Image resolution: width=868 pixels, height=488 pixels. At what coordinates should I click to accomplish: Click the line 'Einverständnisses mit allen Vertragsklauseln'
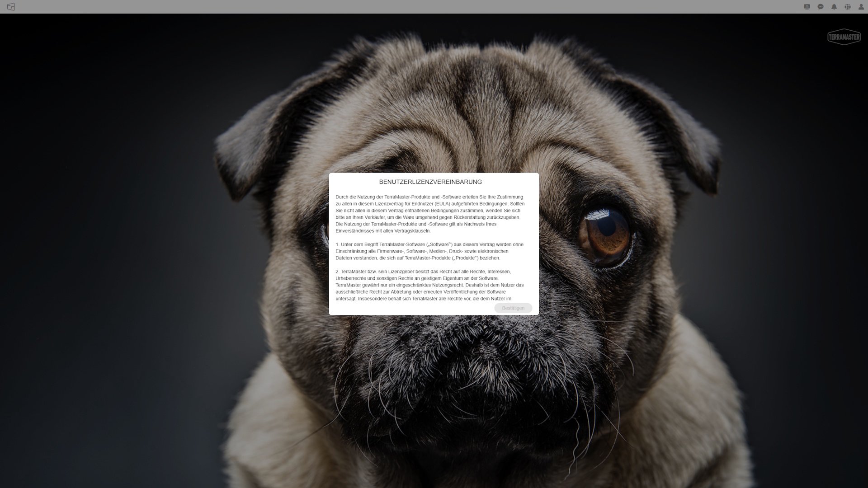pos(382,231)
